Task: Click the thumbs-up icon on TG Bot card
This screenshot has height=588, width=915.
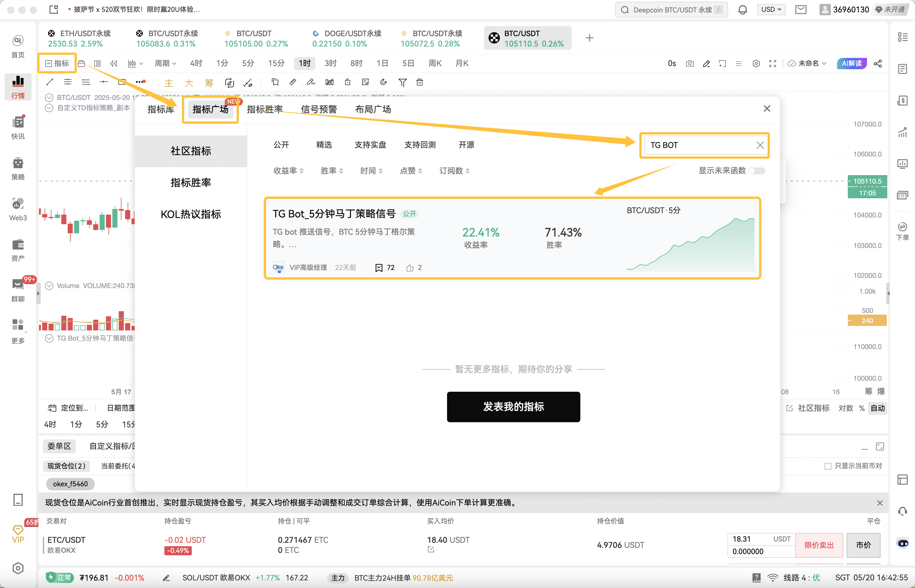Action: click(x=410, y=268)
